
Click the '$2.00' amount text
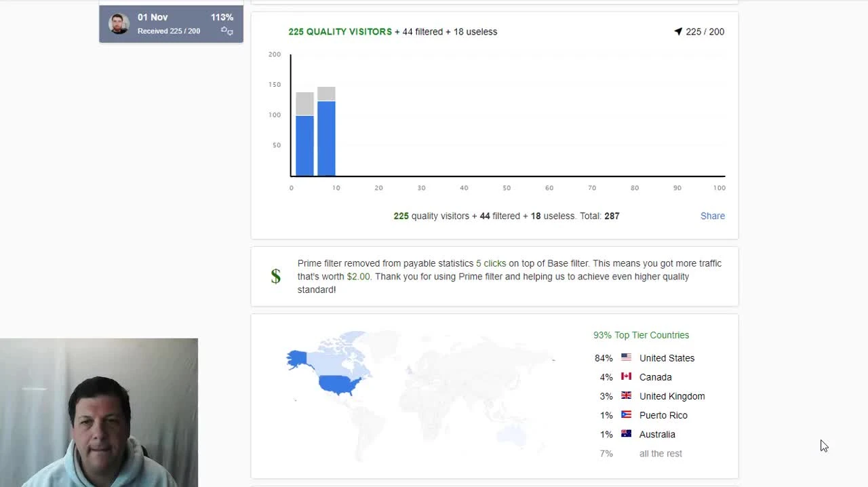pos(359,276)
